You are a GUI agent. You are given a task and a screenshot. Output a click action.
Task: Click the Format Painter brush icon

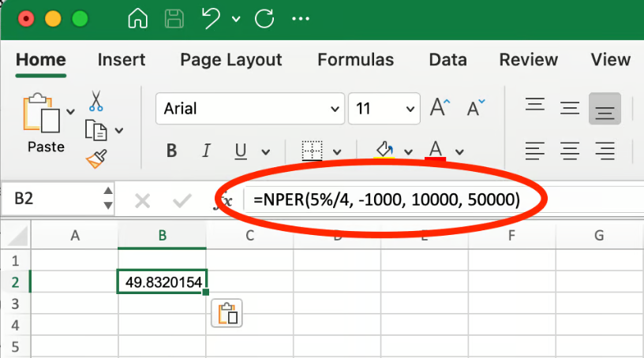[95, 159]
